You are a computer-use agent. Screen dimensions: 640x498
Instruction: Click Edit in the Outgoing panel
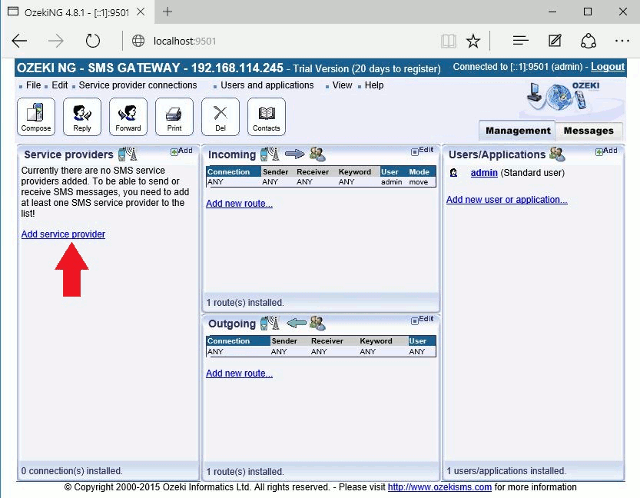coord(423,319)
